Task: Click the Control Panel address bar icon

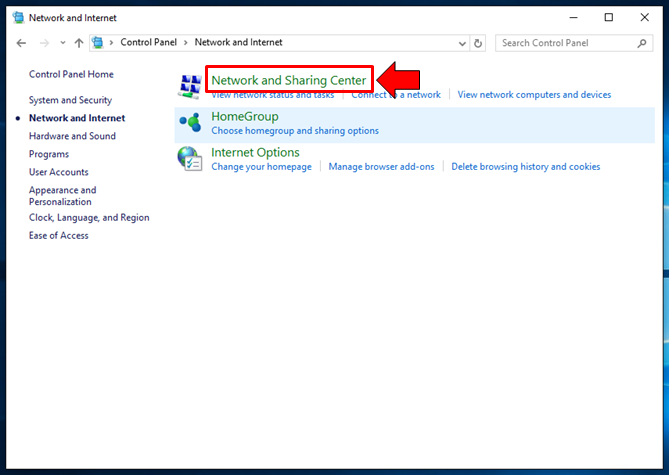Action: [x=99, y=43]
